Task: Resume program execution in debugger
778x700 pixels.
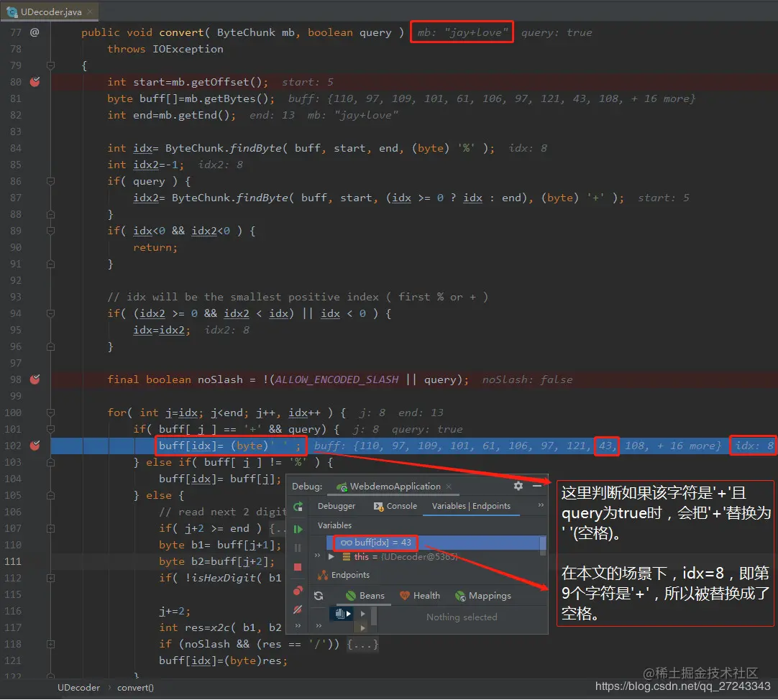Action: pos(298,530)
